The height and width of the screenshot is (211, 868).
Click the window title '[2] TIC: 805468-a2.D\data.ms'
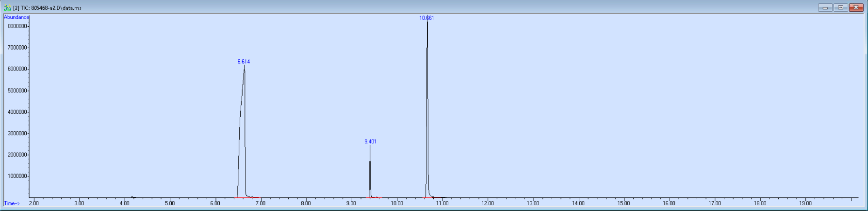(x=47, y=8)
